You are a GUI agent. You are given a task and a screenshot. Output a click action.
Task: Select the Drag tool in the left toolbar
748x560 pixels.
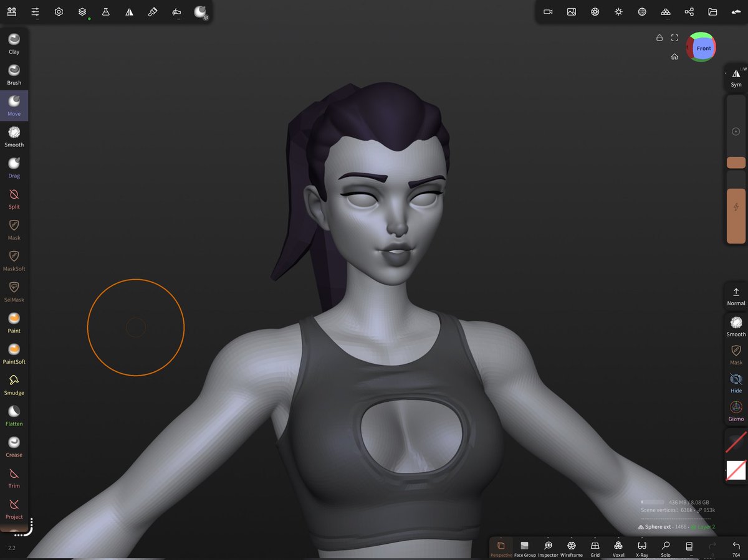coord(14,167)
